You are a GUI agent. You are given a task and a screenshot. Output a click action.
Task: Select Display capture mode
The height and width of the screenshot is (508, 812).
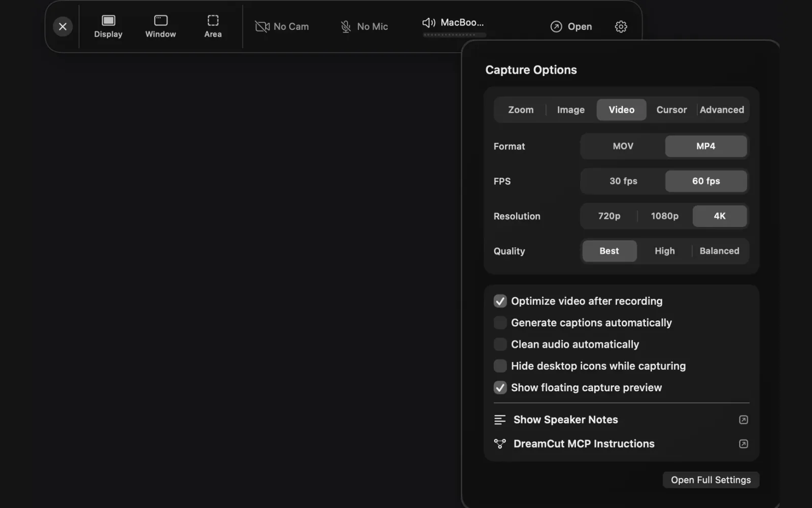(x=108, y=26)
